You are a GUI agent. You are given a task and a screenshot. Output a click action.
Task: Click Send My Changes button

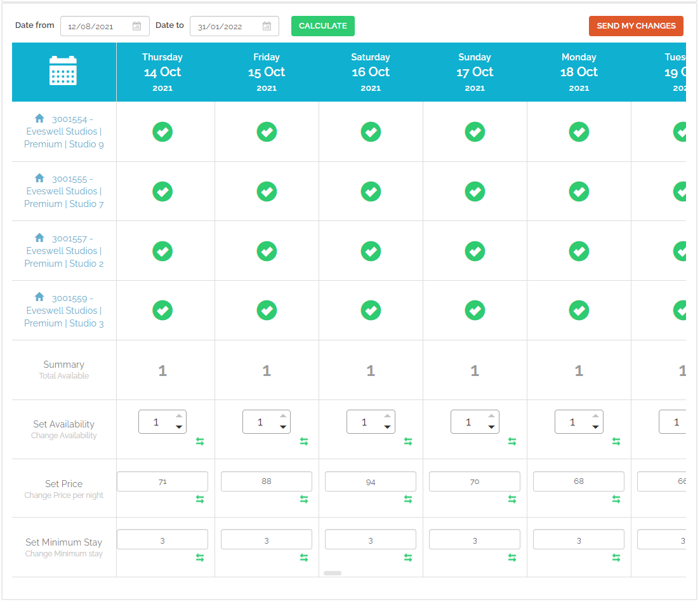click(x=636, y=26)
